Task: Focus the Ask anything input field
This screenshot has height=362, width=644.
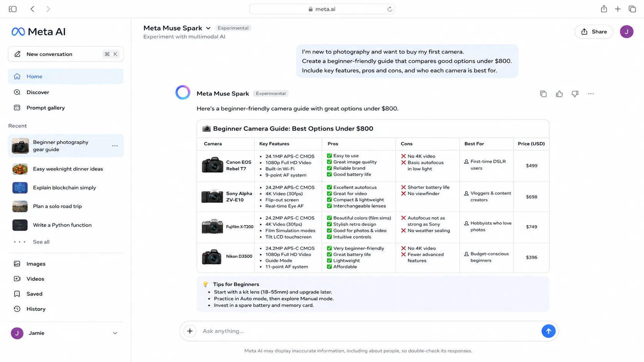Action: [x=369, y=331]
